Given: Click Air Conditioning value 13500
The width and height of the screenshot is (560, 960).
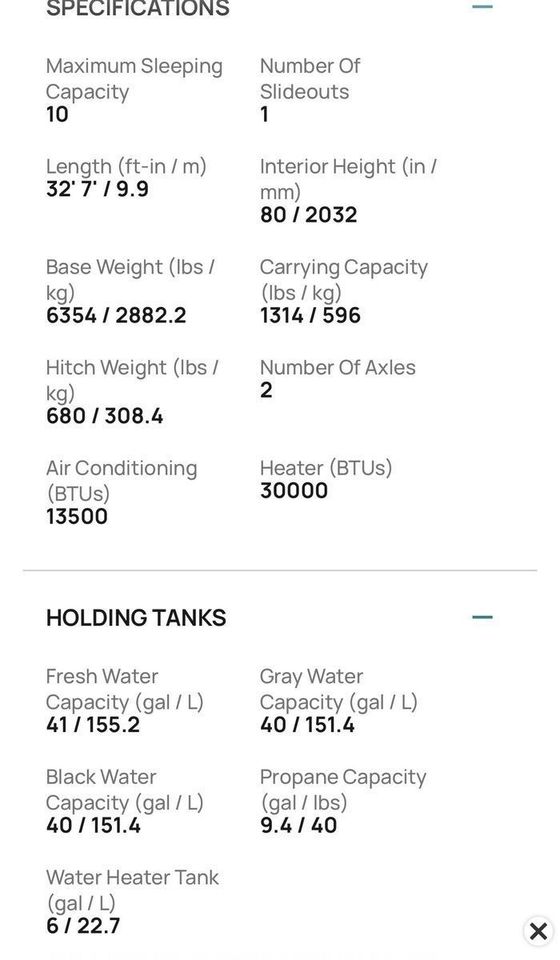Looking at the screenshot, I should tap(77, 516).
